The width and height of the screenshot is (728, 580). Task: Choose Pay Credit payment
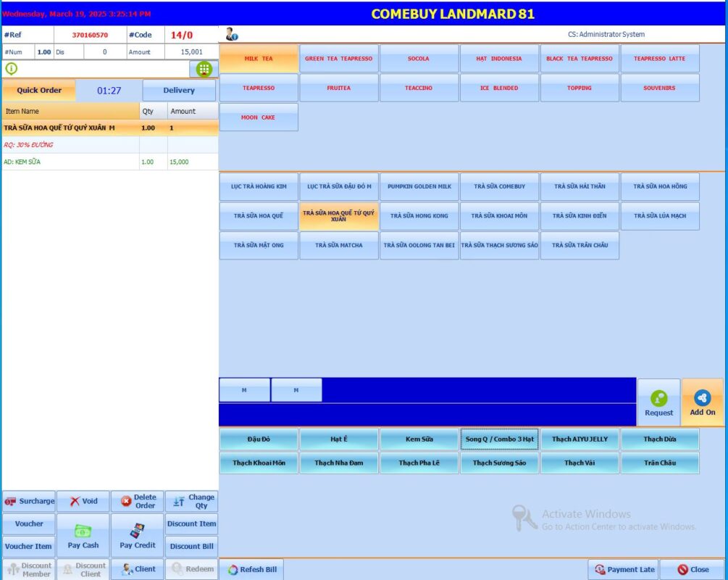(x=137, y=536)
